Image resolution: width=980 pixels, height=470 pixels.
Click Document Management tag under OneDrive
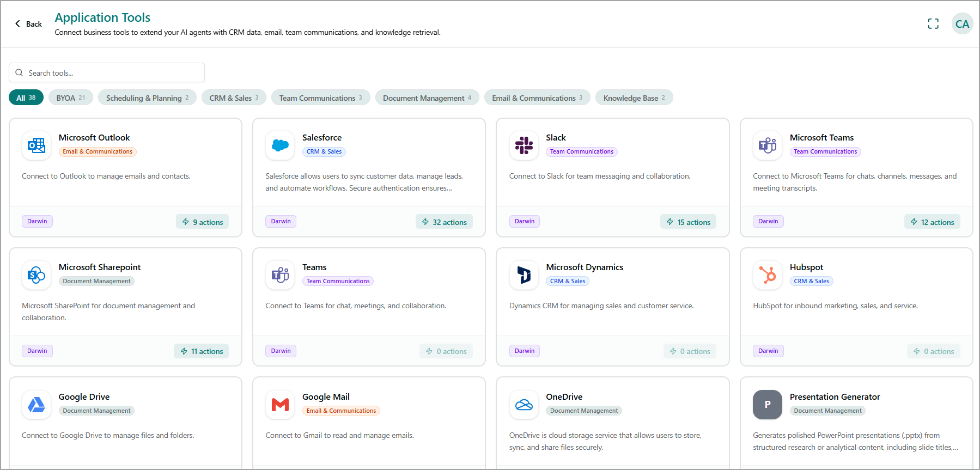(583, 411)
